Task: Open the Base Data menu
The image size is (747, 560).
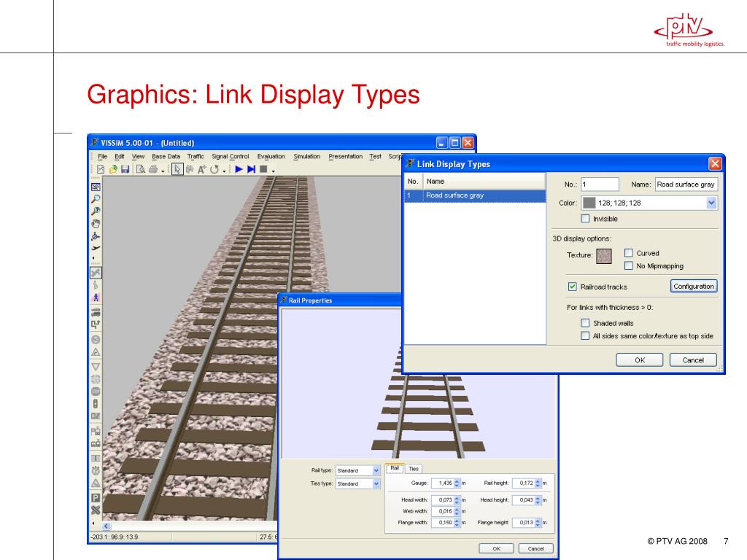Action: click(x=166, y=156)
